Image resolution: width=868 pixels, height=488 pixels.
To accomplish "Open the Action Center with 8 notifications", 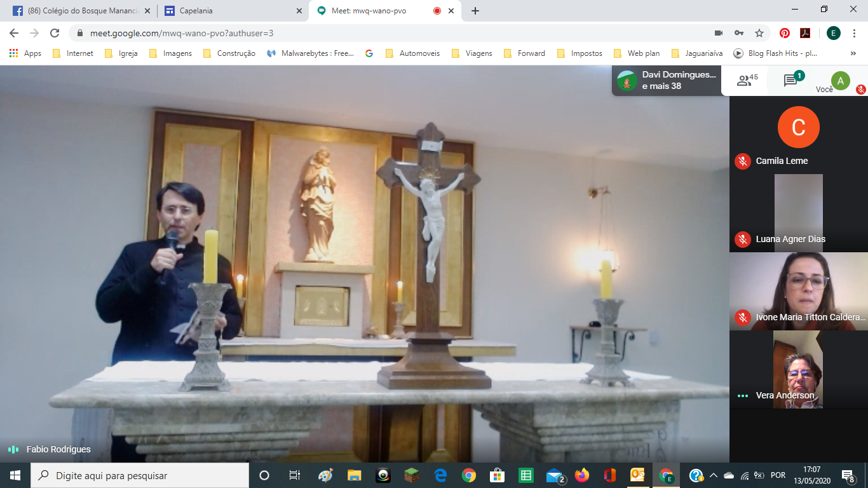I will [848, 475].
